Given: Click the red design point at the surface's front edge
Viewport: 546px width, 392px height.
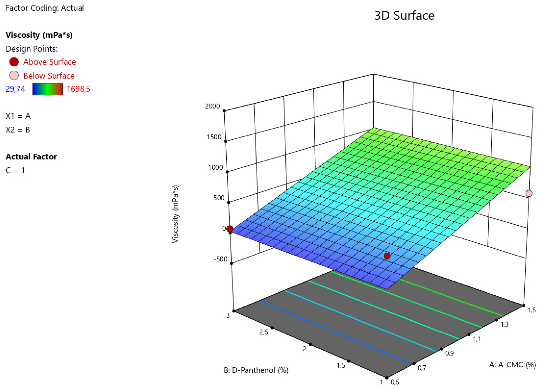Looking at the screenshot, I should click(x=387, y=256).
